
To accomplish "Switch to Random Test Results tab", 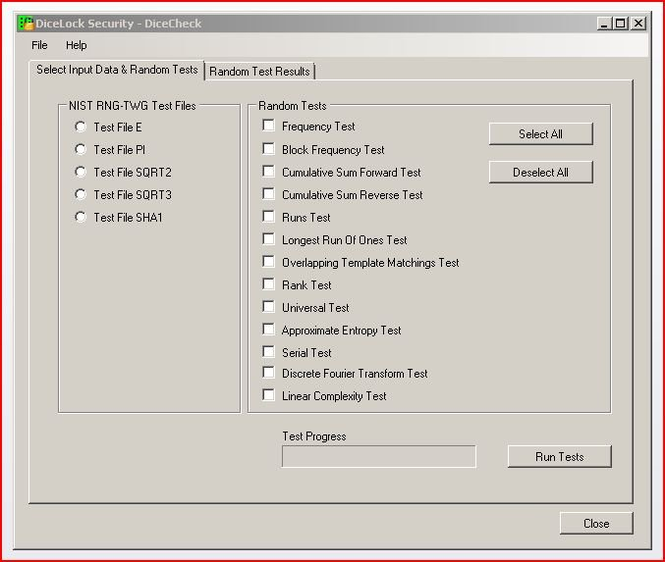I will tap(260, 71).
